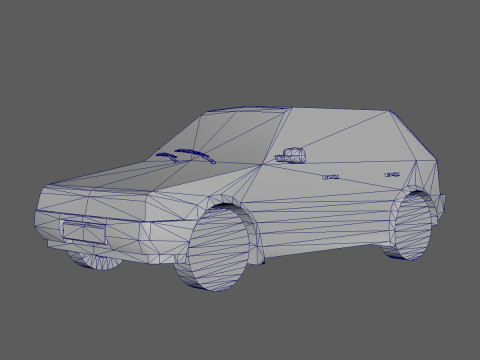This screenshot has height=360, width=480.
Task: Select the front door handle on car side
Action: (331, 177)
